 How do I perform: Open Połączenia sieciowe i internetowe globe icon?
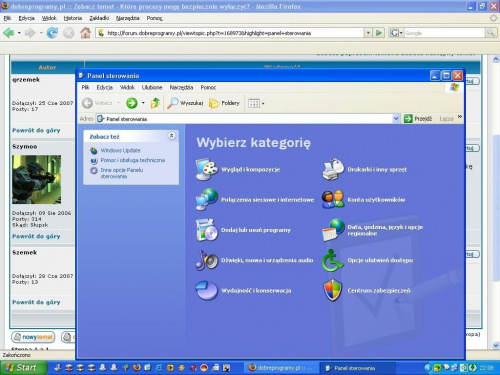[207, 199]
